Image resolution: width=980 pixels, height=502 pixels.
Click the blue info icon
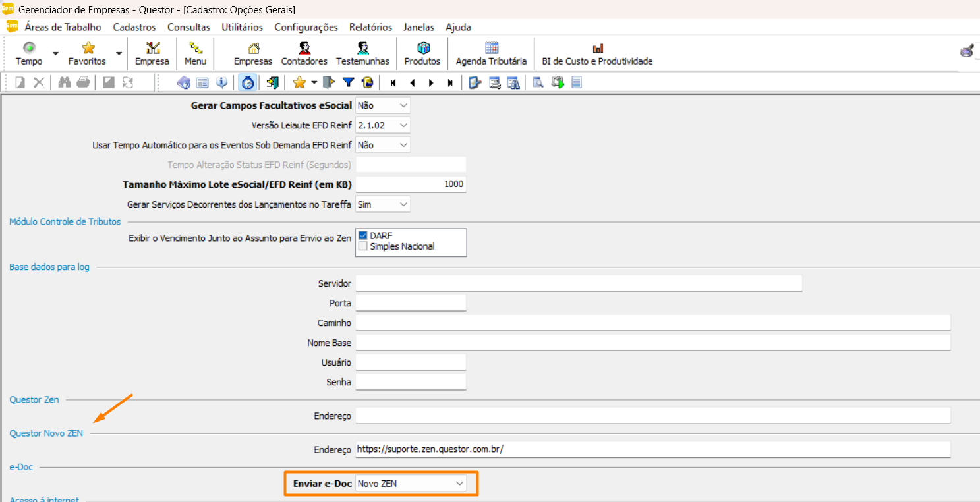coord(222,82)
